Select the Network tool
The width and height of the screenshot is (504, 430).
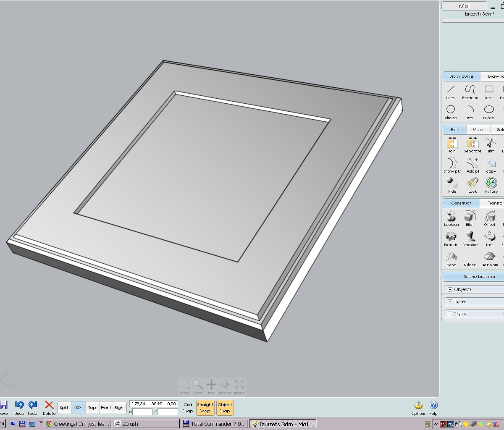click(x=490, y=259)
